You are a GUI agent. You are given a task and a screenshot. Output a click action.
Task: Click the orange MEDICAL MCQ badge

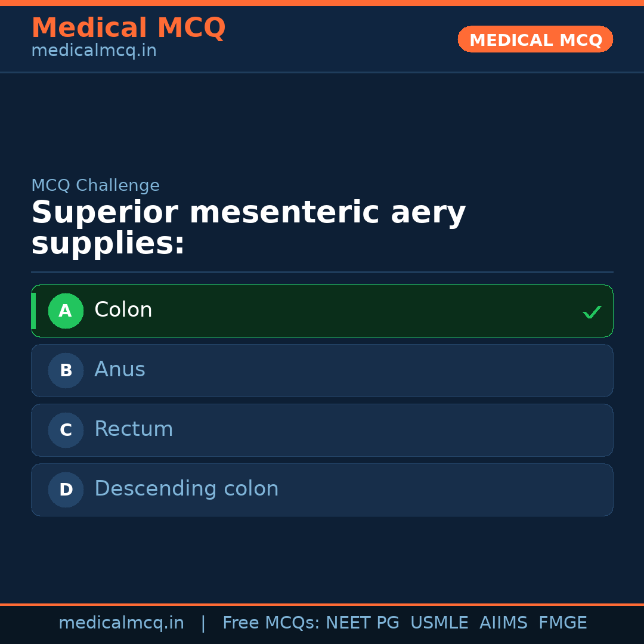[x=535, y=39]
